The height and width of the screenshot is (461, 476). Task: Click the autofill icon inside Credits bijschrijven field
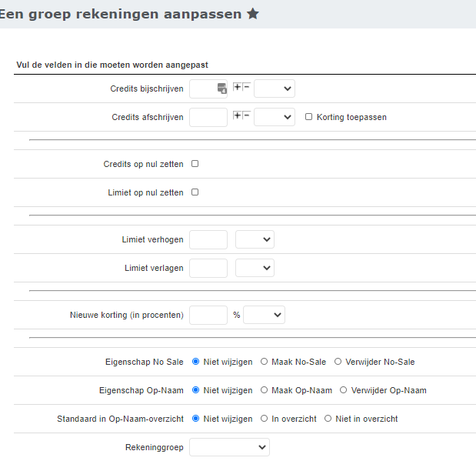pyautogui.click(x=221, y=89)
